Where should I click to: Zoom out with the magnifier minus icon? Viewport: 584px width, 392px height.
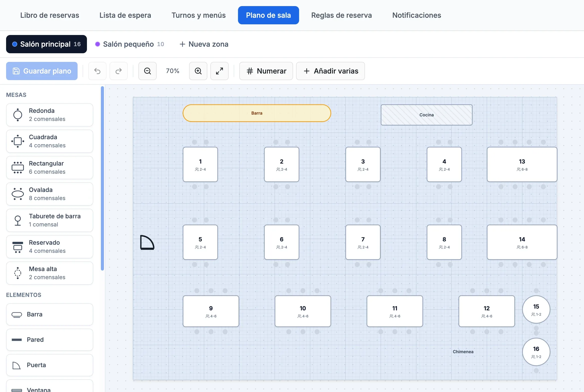coord(148,71)
